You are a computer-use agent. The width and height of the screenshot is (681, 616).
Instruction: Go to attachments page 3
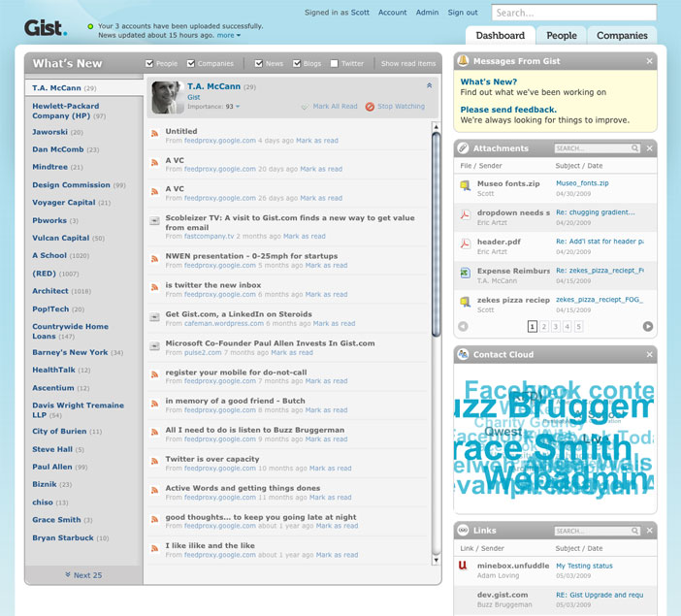coord(555,326)
